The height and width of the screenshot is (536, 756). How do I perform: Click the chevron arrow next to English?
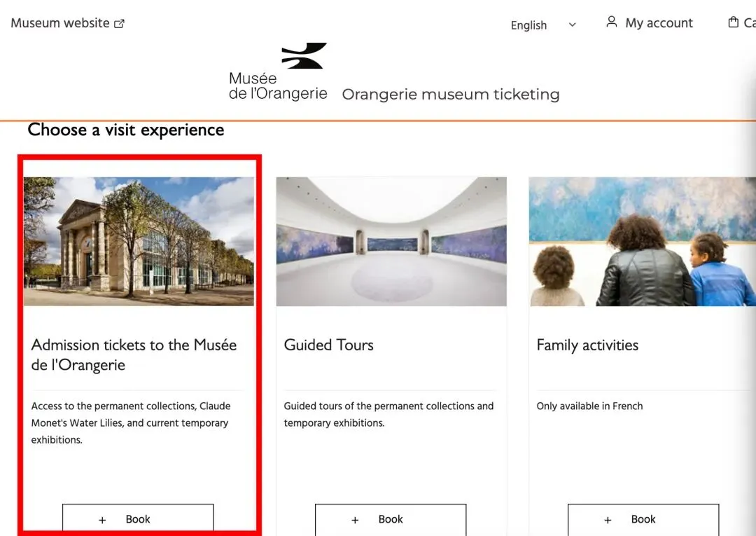573,25
